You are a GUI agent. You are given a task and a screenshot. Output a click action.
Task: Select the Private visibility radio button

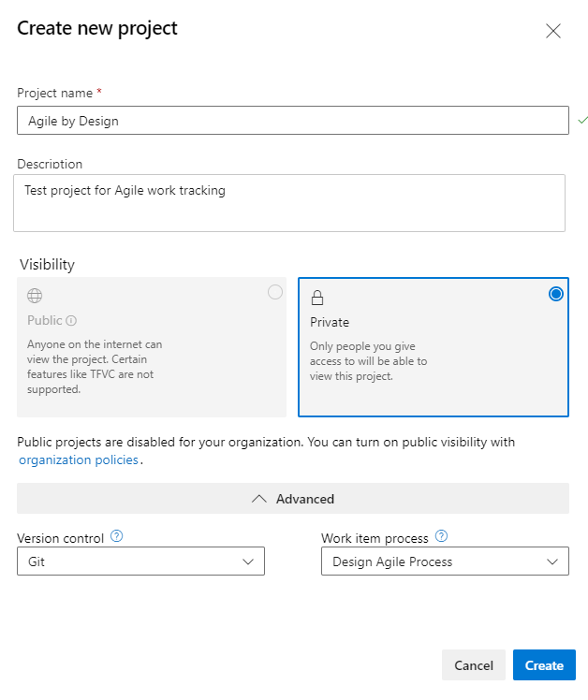click(x=556, y=294)
